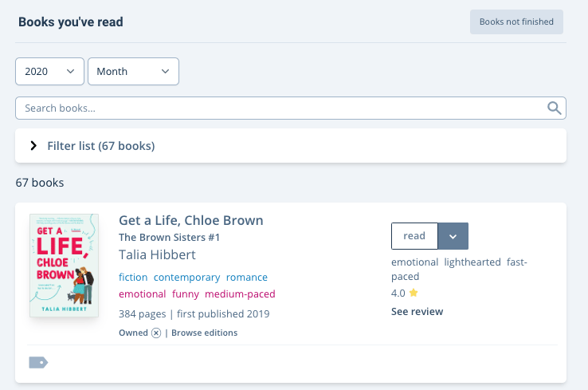Open the Month dropdown
The width and height of the screenshot is (588, 390).
click(x=133, y=71)
